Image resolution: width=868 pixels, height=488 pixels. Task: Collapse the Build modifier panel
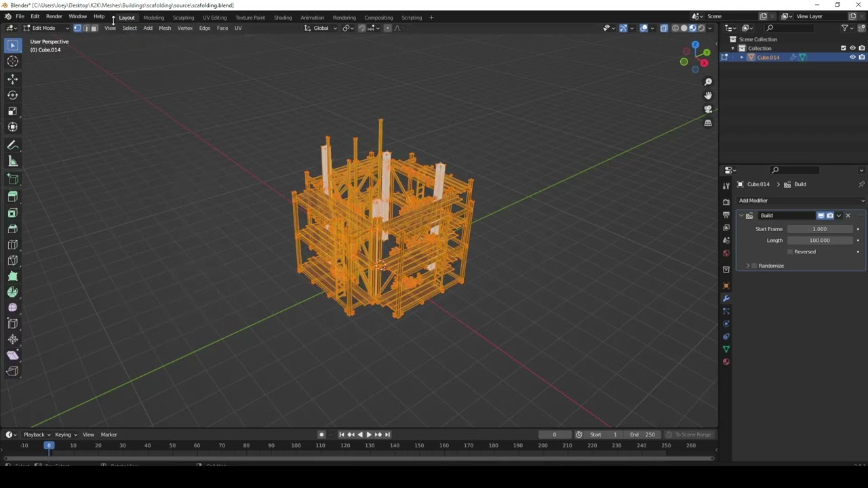tap(741, 216)
